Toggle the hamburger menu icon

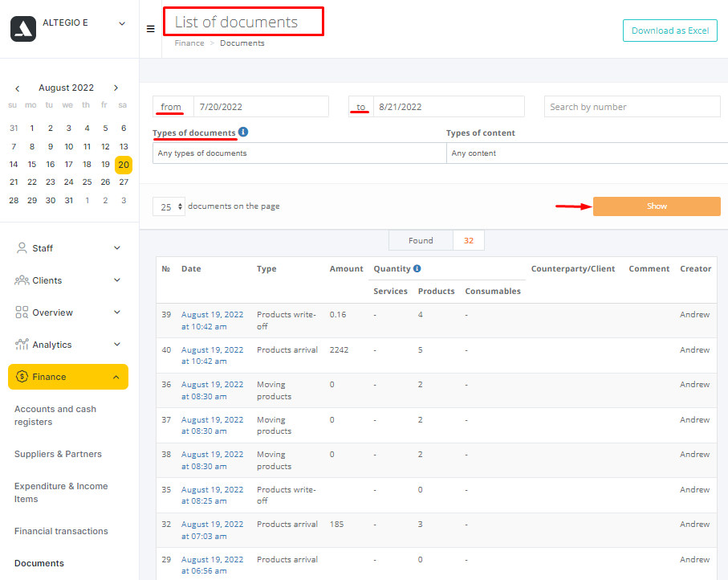(x=150, y=29)
